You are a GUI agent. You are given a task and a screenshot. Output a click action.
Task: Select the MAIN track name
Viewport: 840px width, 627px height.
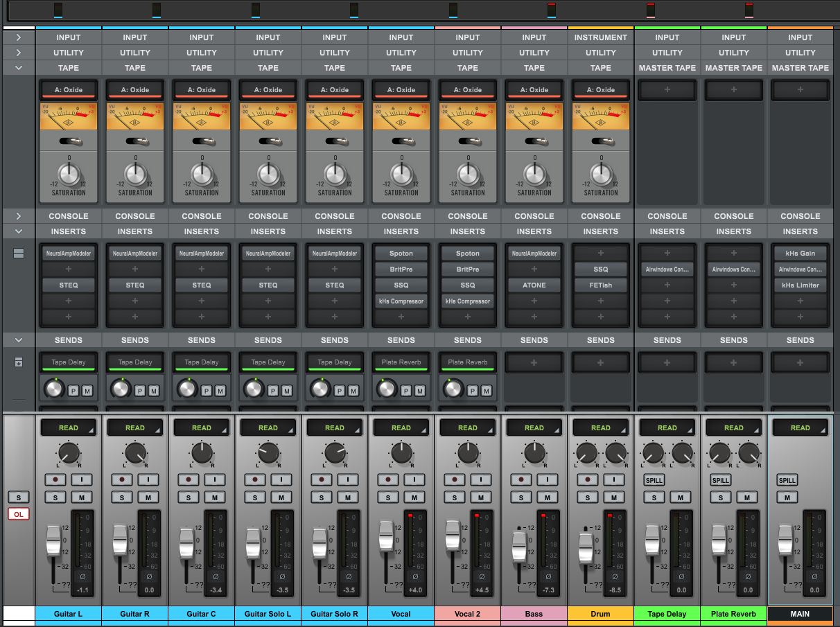point(800,614)
